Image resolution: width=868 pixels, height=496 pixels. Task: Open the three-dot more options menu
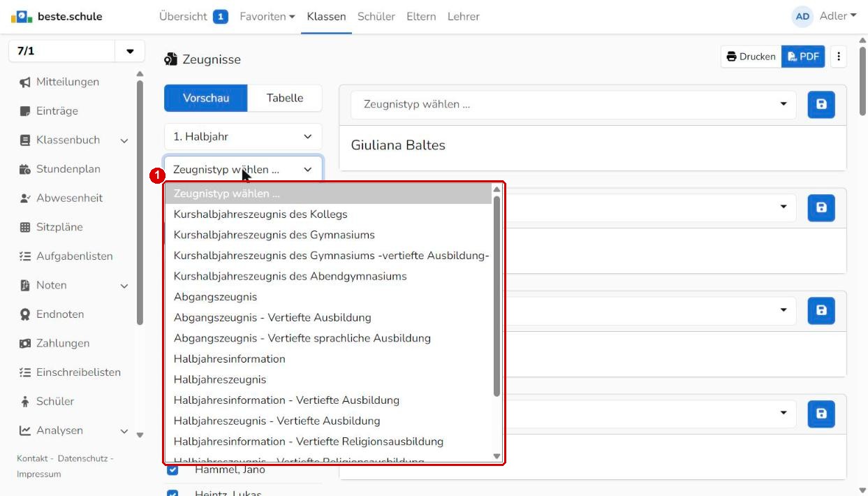tap(839, 57)
